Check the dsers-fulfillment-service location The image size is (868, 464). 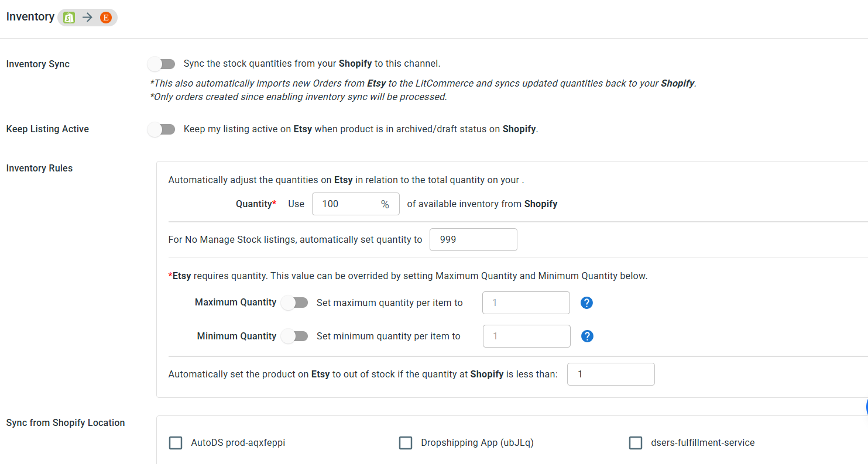pyautogui.click(x=636, y=443)
